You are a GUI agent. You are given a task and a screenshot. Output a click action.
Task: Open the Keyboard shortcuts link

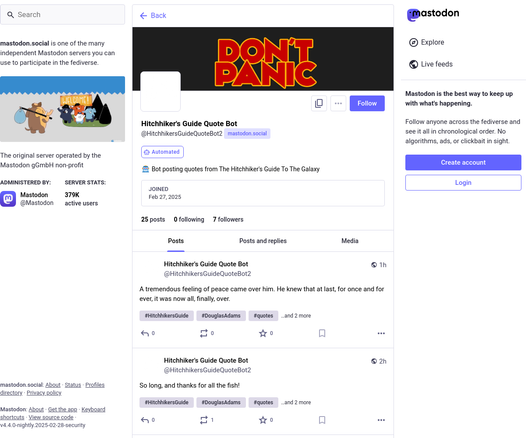point(93,409)
